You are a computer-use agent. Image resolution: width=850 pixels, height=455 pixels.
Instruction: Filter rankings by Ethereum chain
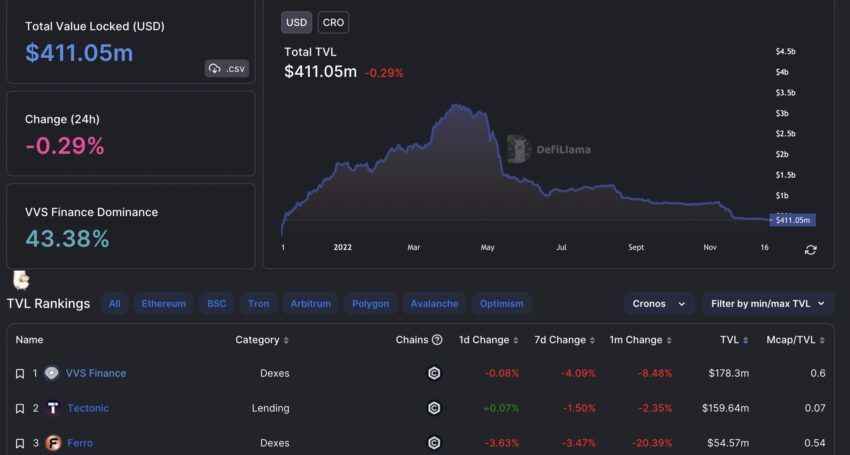click(x=163, y=303)
